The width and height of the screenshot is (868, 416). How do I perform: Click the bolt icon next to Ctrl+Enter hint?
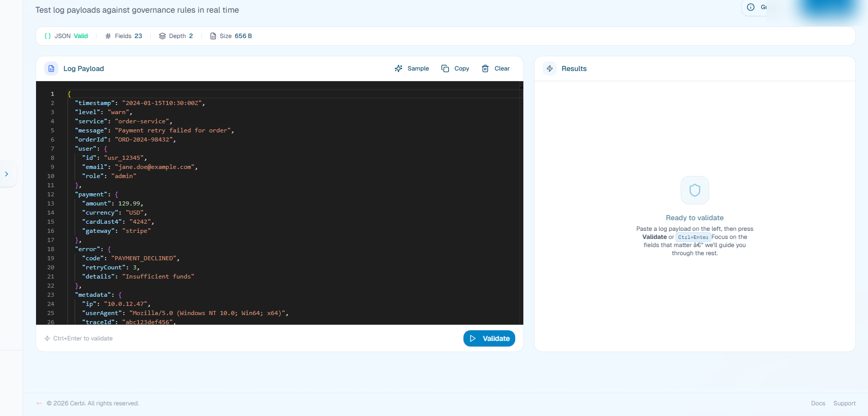47,338
